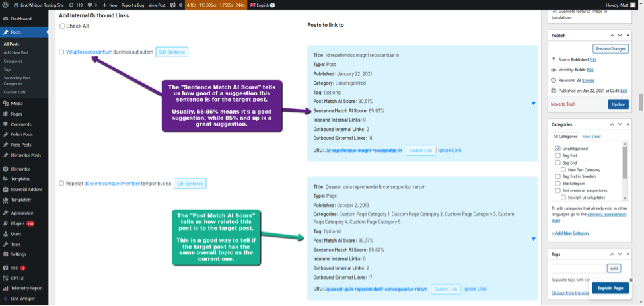
Task: Click Edit Sentence for Voluptas accusantium
Action: [x=172, y=52]
